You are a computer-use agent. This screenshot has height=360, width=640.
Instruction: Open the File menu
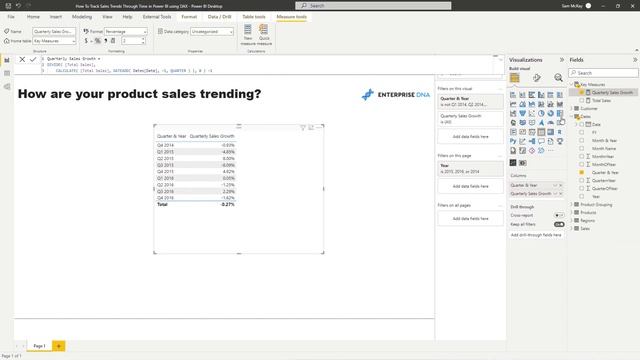[x=11, y=17]
